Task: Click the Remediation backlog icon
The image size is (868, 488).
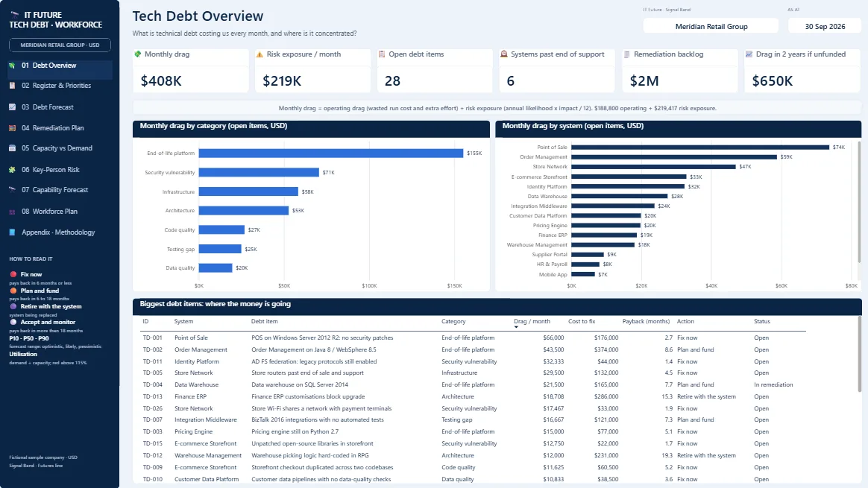Action: (626, 54)
